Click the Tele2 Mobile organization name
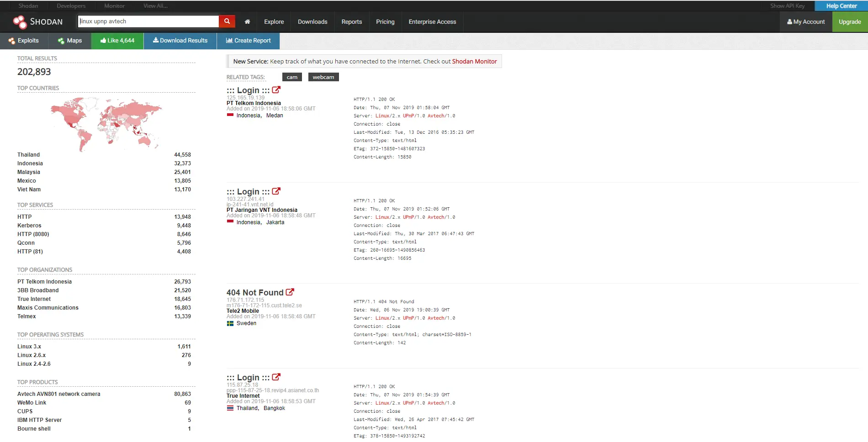 [243, 311]
